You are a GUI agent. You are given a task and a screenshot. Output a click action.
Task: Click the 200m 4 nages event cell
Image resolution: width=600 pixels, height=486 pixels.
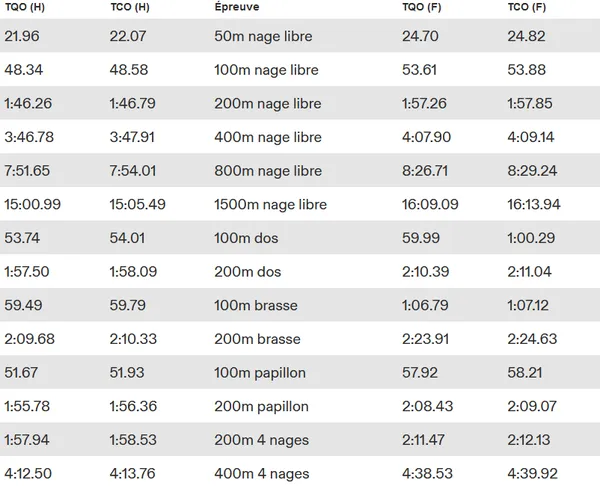tap(261, 440)
